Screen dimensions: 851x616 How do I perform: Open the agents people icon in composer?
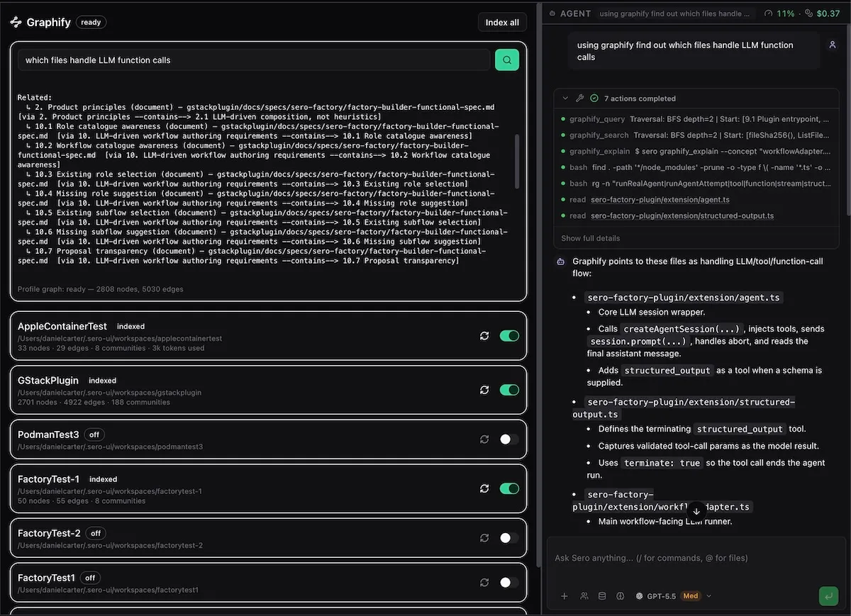point(584,596)
